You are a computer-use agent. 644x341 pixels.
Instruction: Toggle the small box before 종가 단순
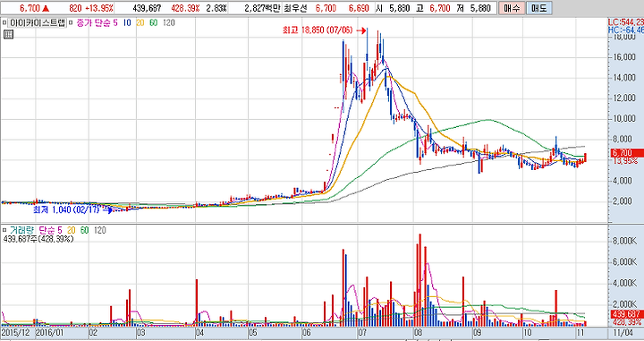click(x=71, y=23)
